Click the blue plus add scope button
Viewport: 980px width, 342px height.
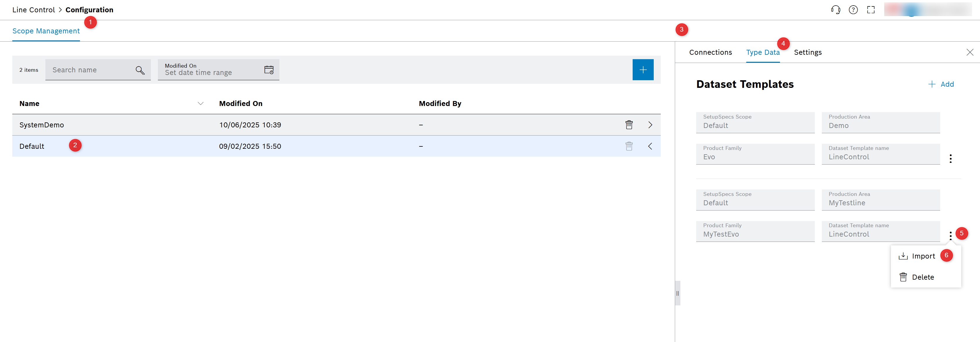tap(643, 70)
